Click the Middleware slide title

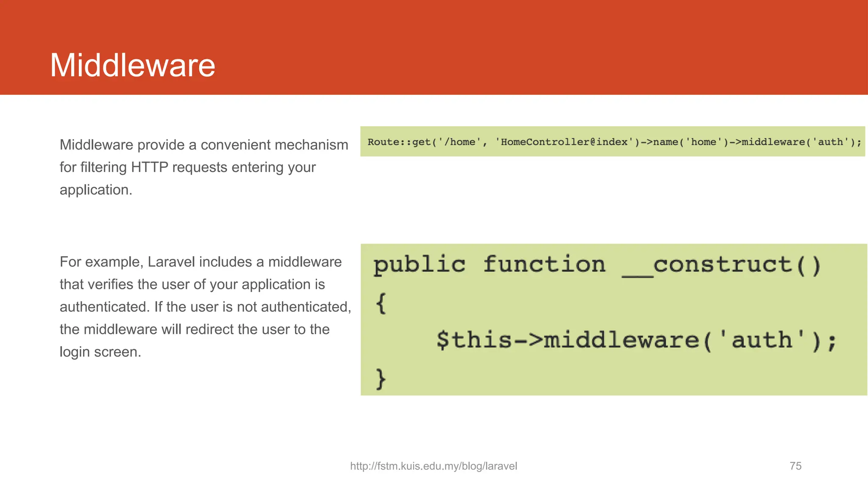(x=133, y=65)
